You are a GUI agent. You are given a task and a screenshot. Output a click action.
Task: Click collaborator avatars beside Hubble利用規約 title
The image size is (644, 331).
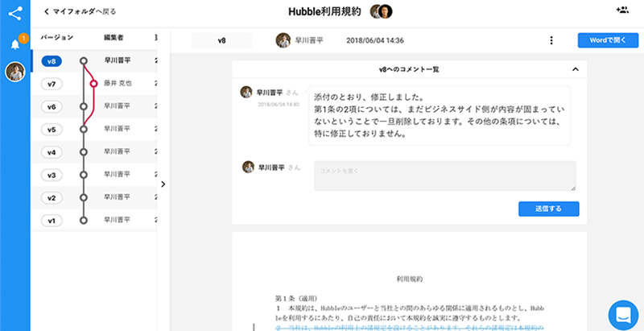[381, 11]
